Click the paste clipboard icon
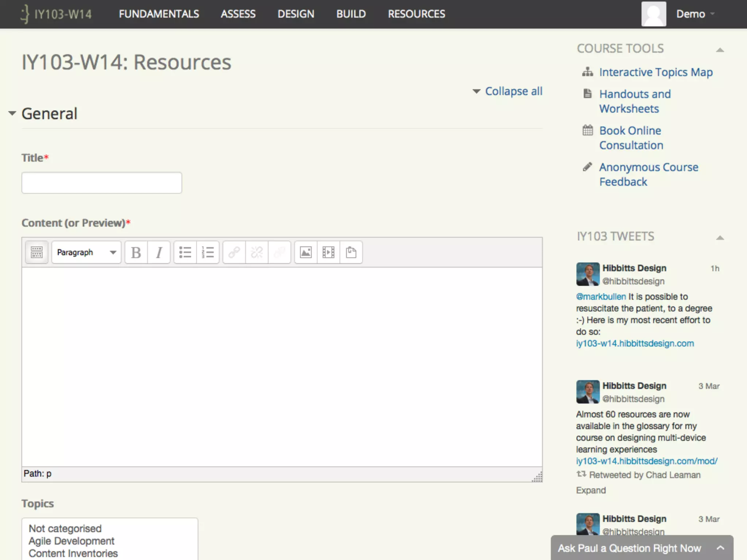The image size is (747, 560). click(351, 252)
